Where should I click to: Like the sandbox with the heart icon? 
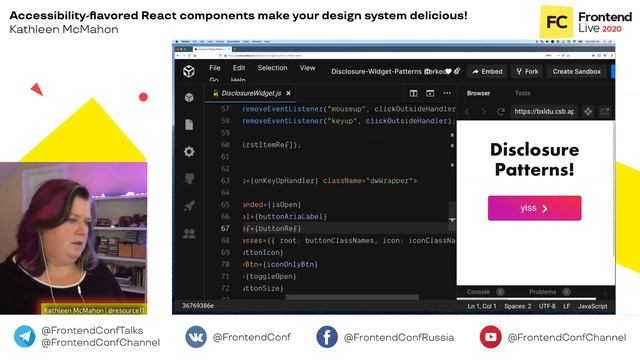point(448,71)
